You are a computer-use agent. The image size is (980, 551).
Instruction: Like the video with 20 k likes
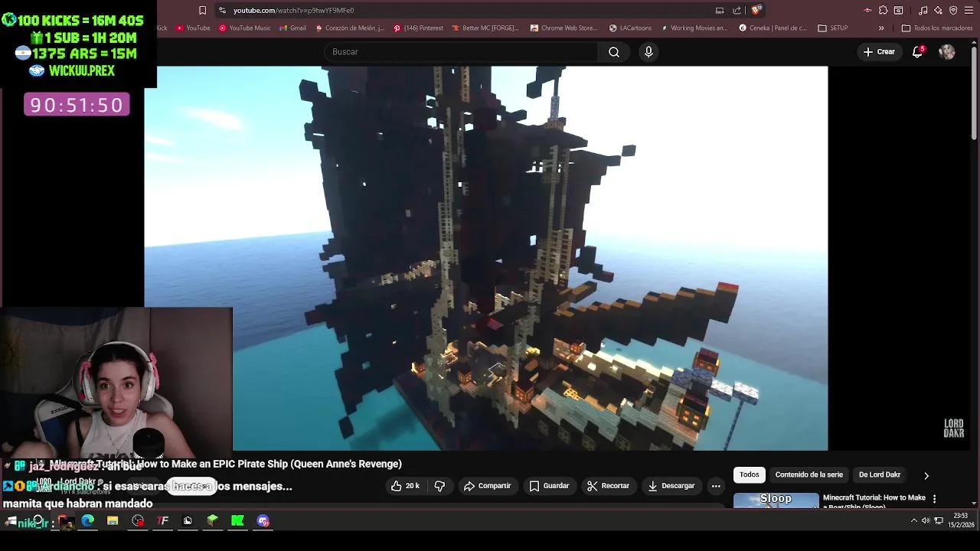point(405,486)
